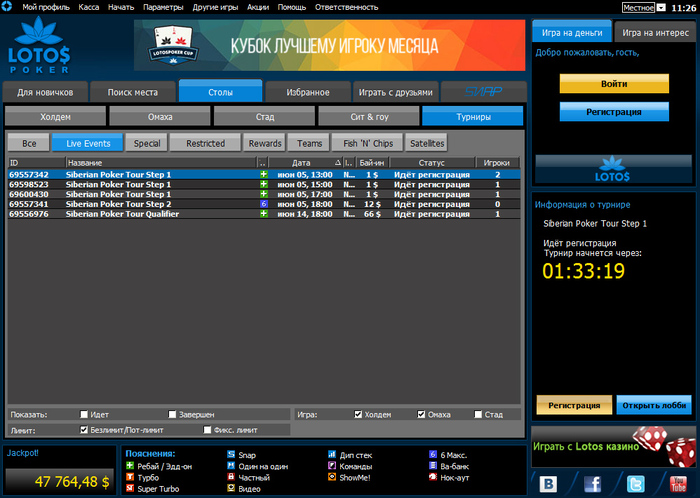
Task: Sort by the Статус column header
Action: pos(432,163)
